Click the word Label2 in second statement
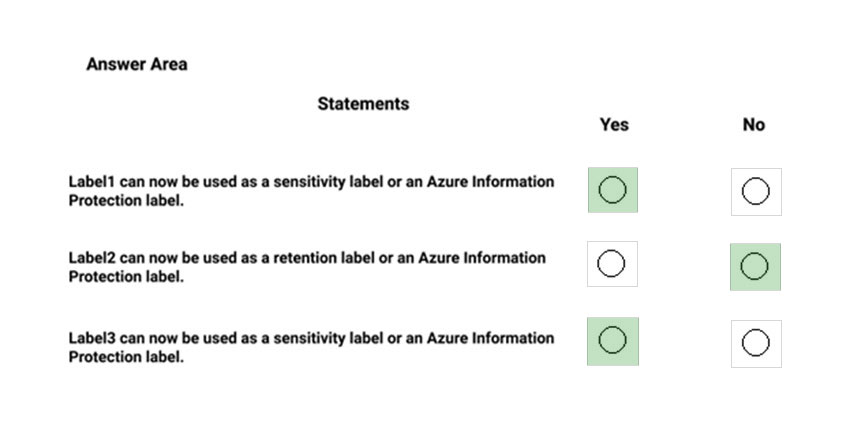 pos(92,258)
